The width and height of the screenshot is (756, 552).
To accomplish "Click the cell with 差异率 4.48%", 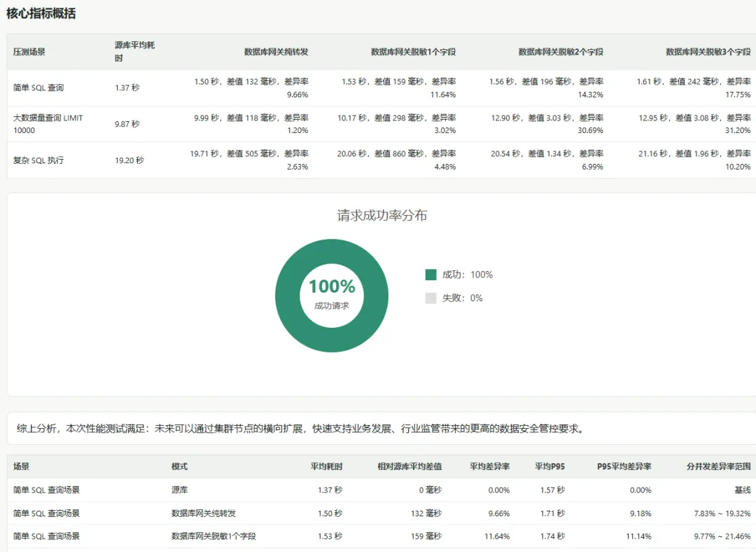I will pos(397,160).
